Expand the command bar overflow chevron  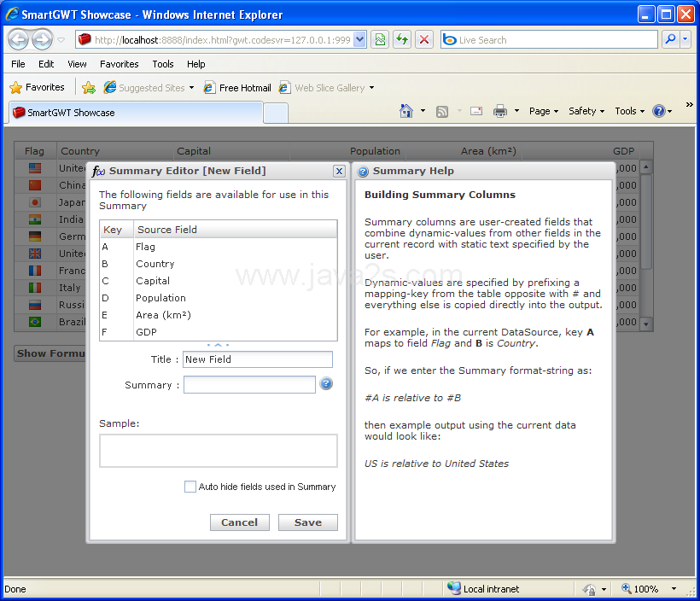click(x=689, y=104)
